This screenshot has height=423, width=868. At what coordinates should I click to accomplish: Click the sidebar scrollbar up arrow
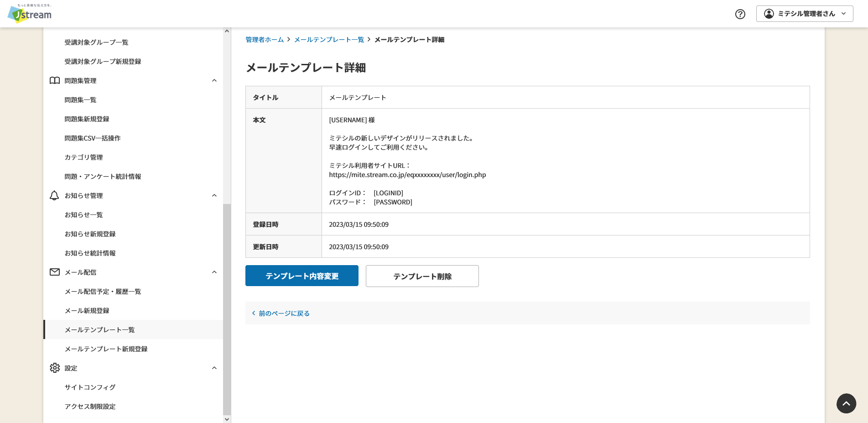click(227, 31)
